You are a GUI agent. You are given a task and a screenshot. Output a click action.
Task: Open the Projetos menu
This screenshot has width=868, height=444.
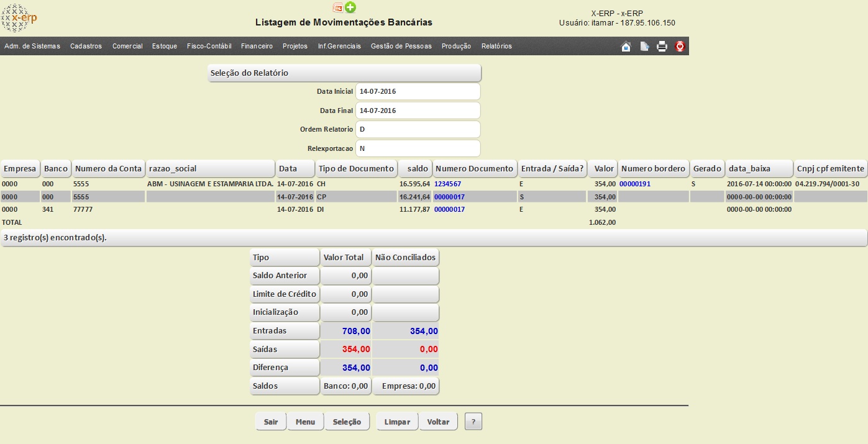295,46
